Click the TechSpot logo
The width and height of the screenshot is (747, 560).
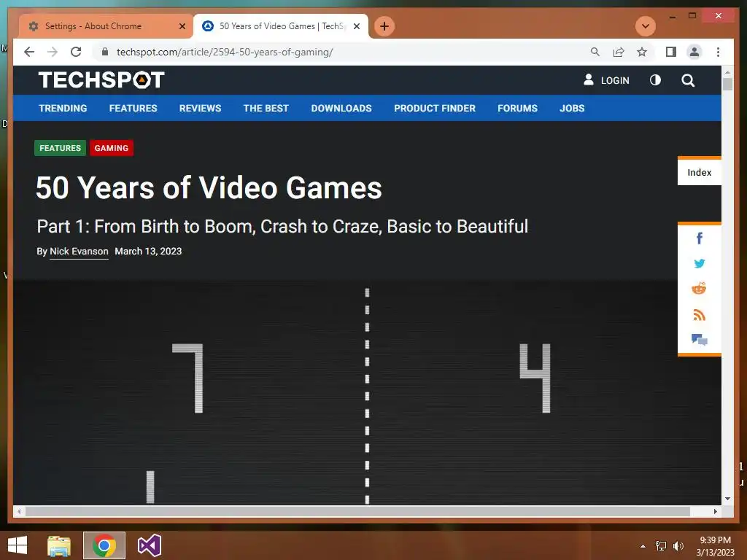(x=101, y=80)
